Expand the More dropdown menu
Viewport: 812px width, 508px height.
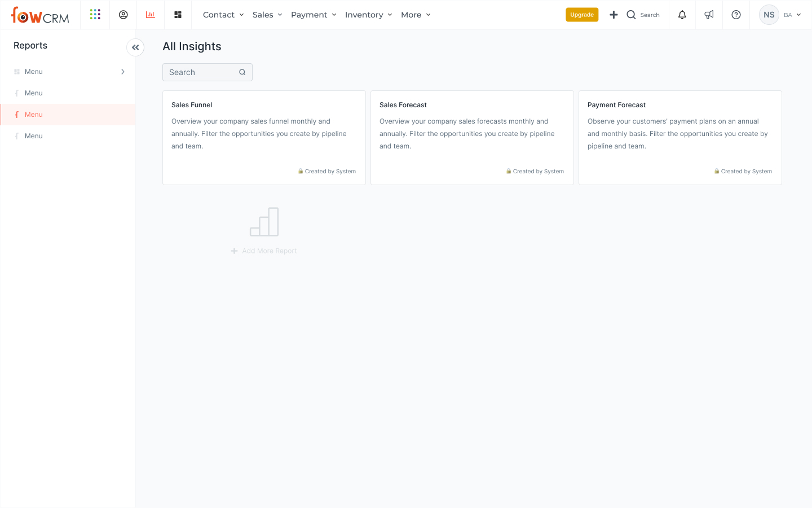[416, 15]
